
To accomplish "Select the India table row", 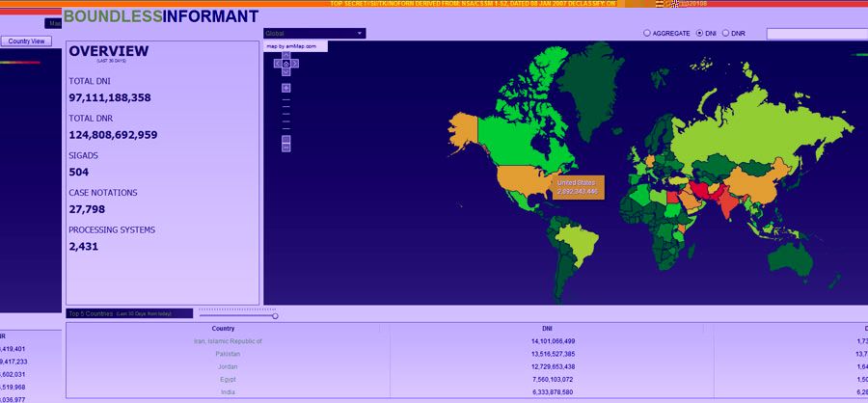I will pyautogui.click(x=228, y=392).
